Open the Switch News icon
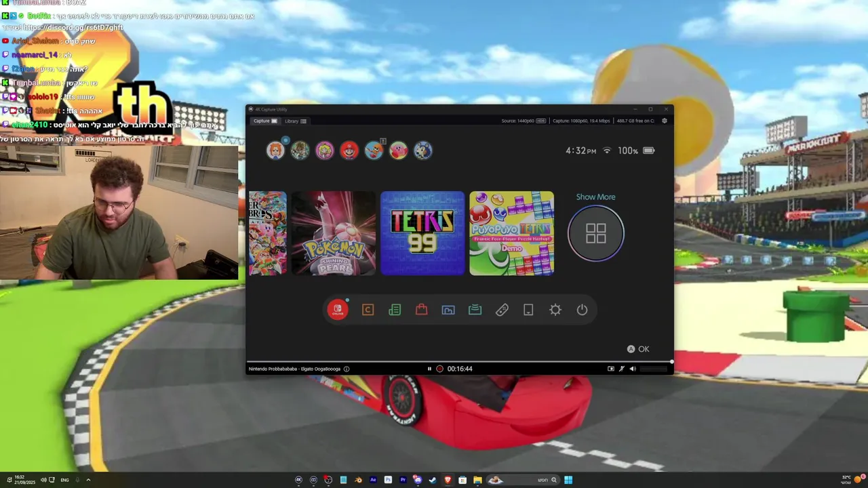868x488 pixels. click(x=395, y=310)
